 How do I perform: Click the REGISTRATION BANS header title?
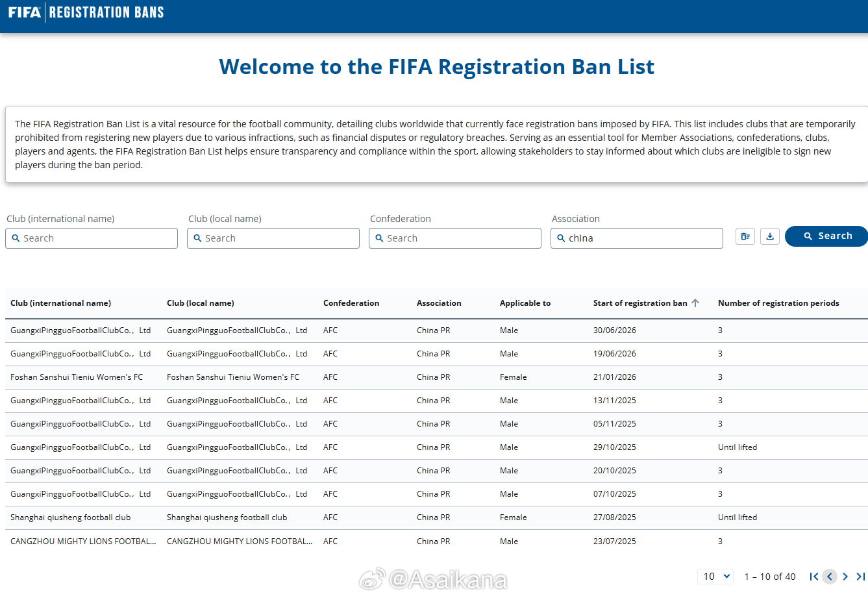(106, 12)
